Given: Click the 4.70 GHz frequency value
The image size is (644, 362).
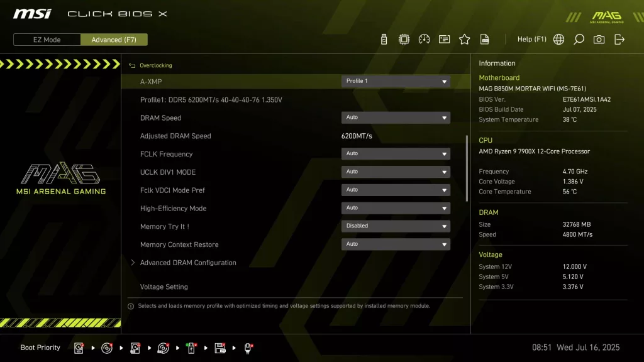Looking at the screenshot, I should [575, 172].
